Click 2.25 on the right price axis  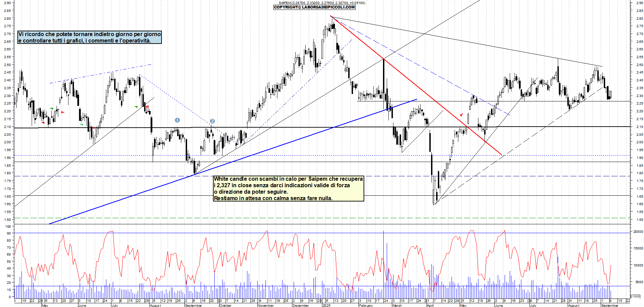(x=640, y=103)
